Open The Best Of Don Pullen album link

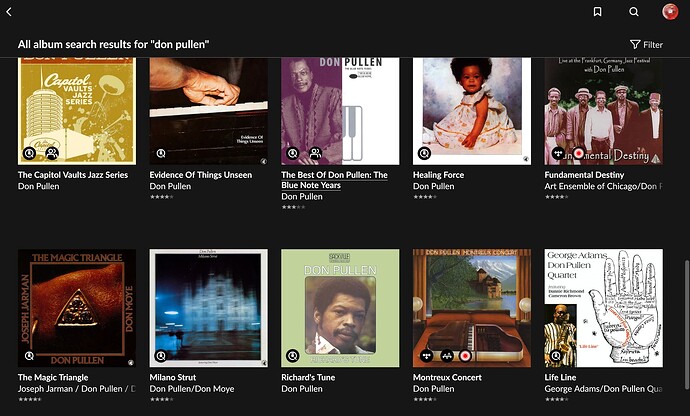[334, 180]
